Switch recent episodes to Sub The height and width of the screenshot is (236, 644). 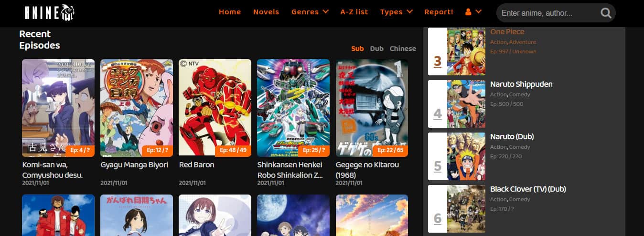coord(357,49)
